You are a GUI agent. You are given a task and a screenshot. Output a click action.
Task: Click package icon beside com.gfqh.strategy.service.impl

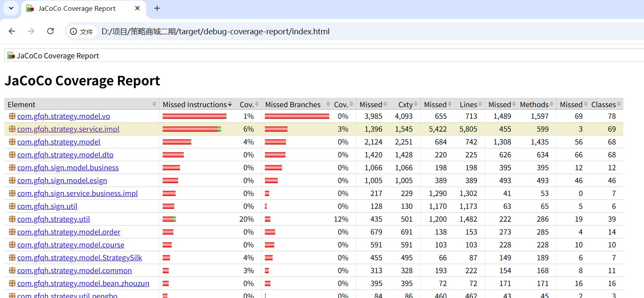point(12,129)
